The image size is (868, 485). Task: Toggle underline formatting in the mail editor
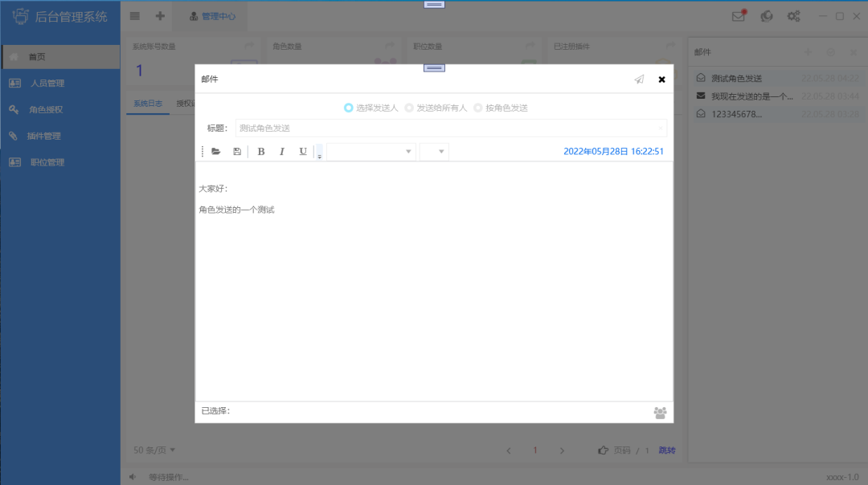303,152
